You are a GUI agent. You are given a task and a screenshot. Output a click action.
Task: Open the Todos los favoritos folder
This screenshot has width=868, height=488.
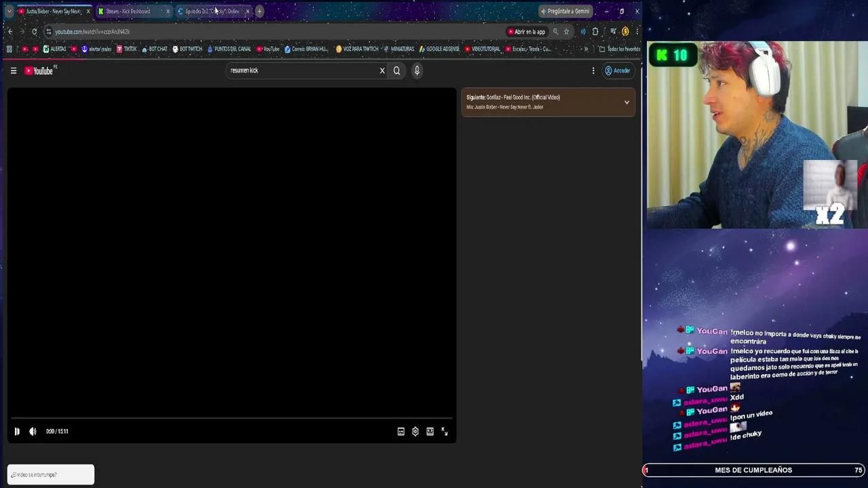[620, 49]
